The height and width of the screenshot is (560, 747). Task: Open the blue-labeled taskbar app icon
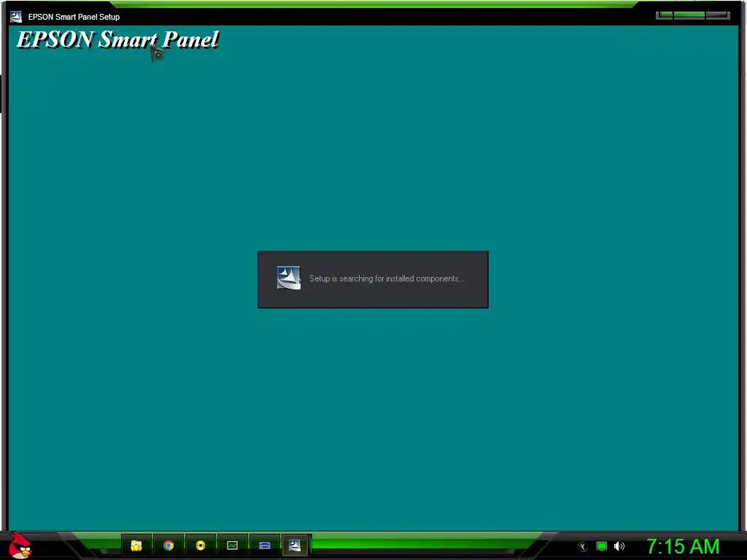pos(264,545)
